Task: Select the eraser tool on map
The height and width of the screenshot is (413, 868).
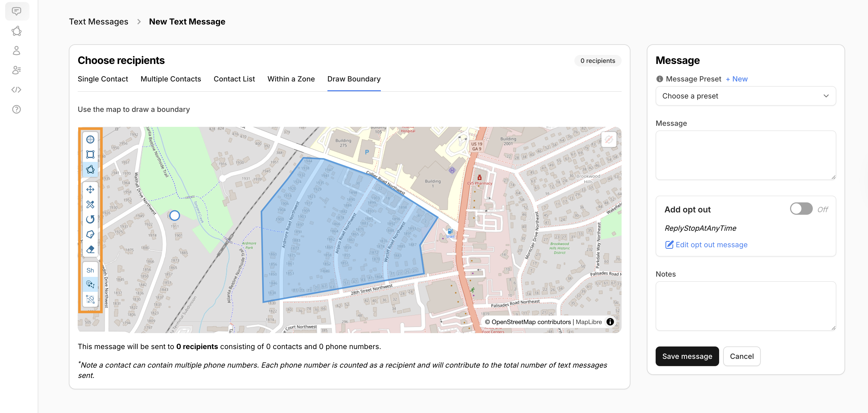Action: (x=90, y=249)
